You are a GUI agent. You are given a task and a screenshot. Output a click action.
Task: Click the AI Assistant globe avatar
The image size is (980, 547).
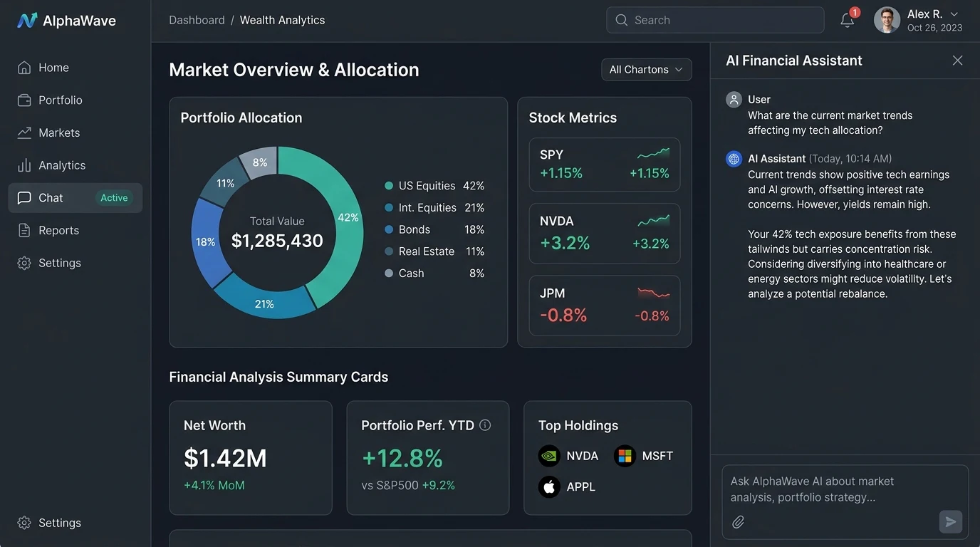tap(734, 159)
